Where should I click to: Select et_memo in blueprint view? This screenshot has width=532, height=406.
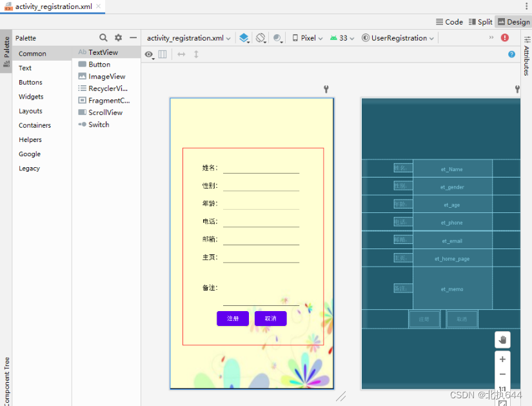(x=452, y=289)
